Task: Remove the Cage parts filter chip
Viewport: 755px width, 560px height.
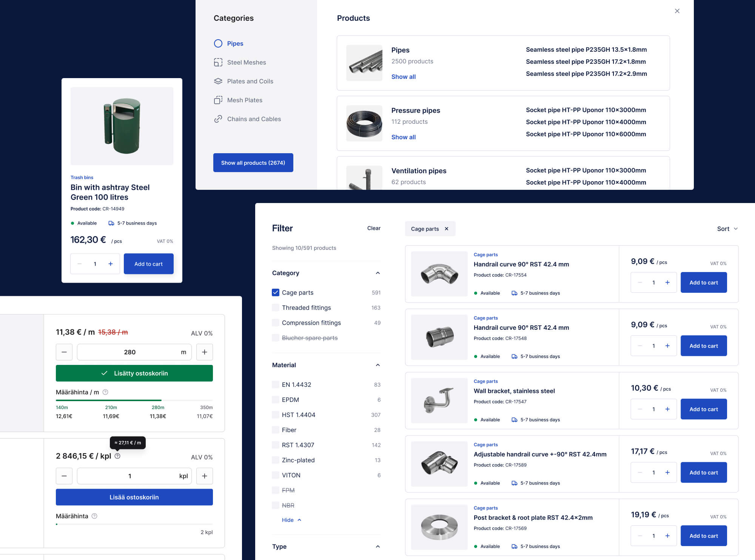Action: [447, 229]
